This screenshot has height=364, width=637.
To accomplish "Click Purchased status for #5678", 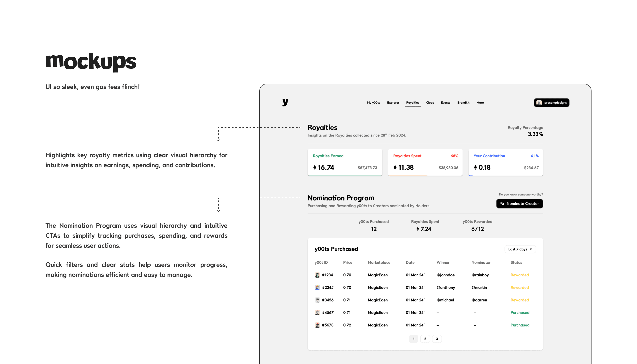I will click(x=520, y=325).
